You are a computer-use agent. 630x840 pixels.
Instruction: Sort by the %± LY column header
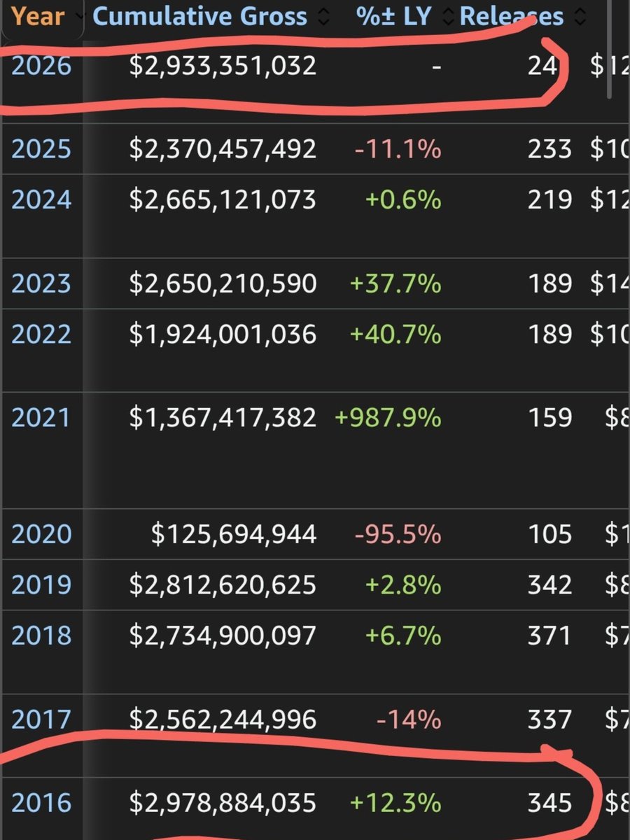[393, 15]
